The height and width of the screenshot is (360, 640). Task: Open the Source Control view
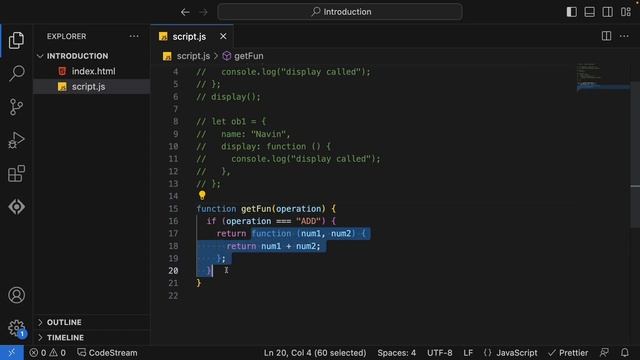click(16, 107)
